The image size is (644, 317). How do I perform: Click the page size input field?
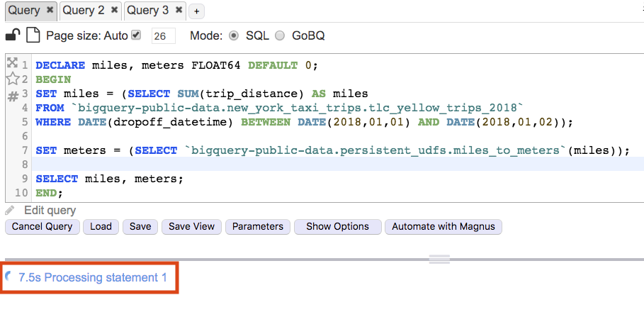162,36
